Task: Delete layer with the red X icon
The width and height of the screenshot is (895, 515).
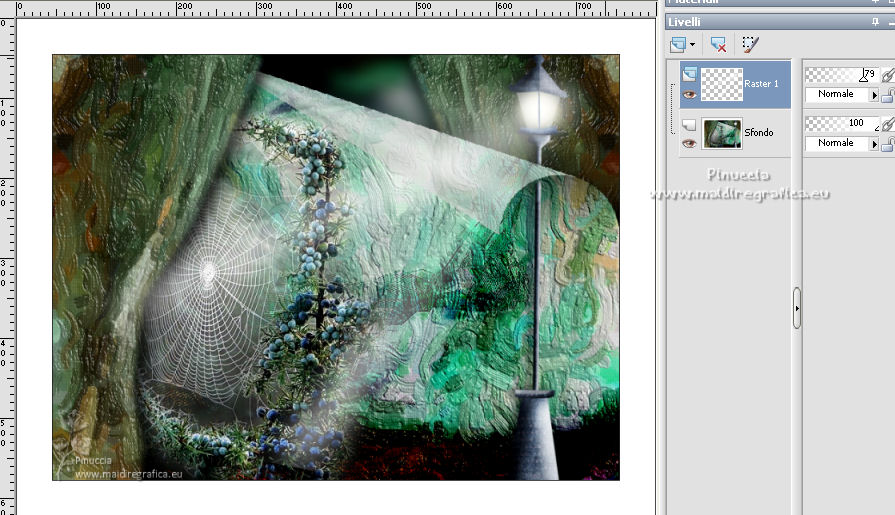Action: click(x=718, y=45)
